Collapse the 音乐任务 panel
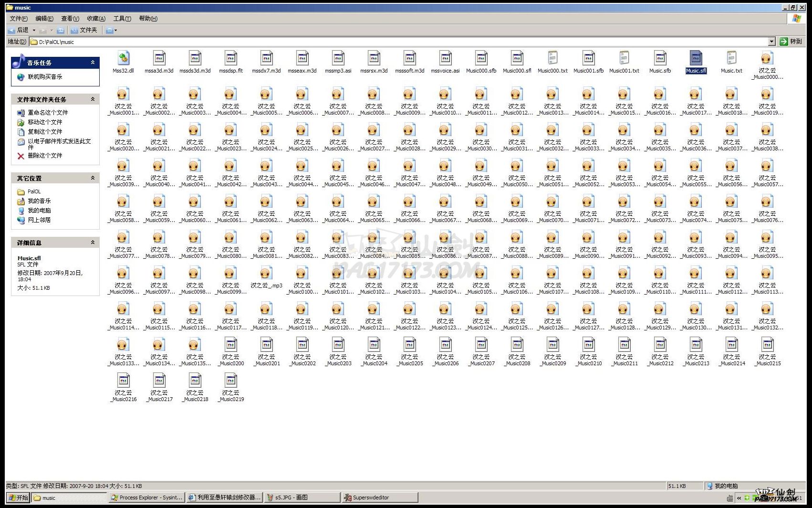The height and width of the screenshot is (508, 812). click(93, 63)
